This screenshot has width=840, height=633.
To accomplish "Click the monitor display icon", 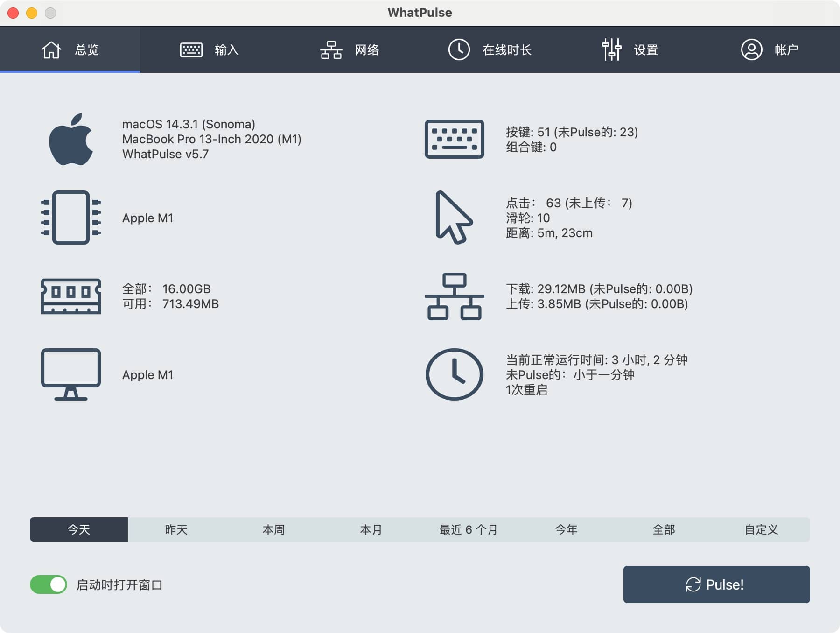I will tap(71, 374).
